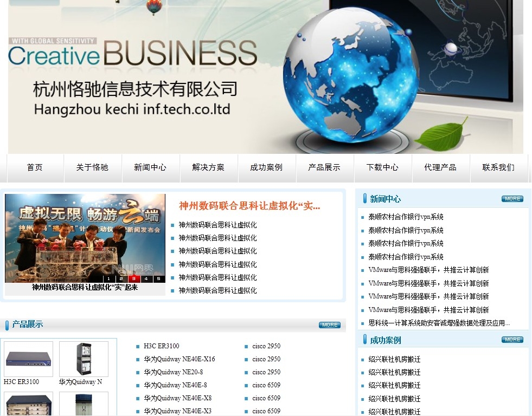
Task: Click the Creative BUSINESS banner image
Action: [x=266, y=76]
